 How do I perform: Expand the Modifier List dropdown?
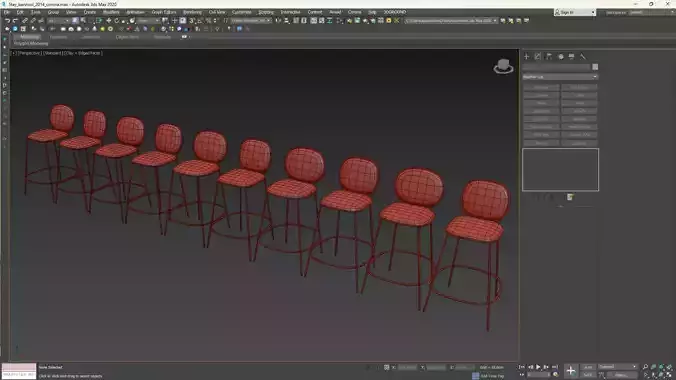tap(560, 77)
